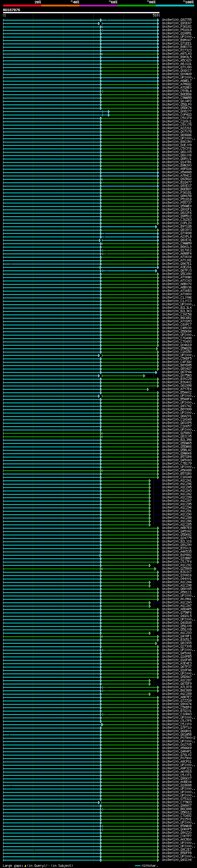This screenshot has width=197, height=868.
Task: Select label UniRef100_Q4SC04
Action: coord(177,860)
